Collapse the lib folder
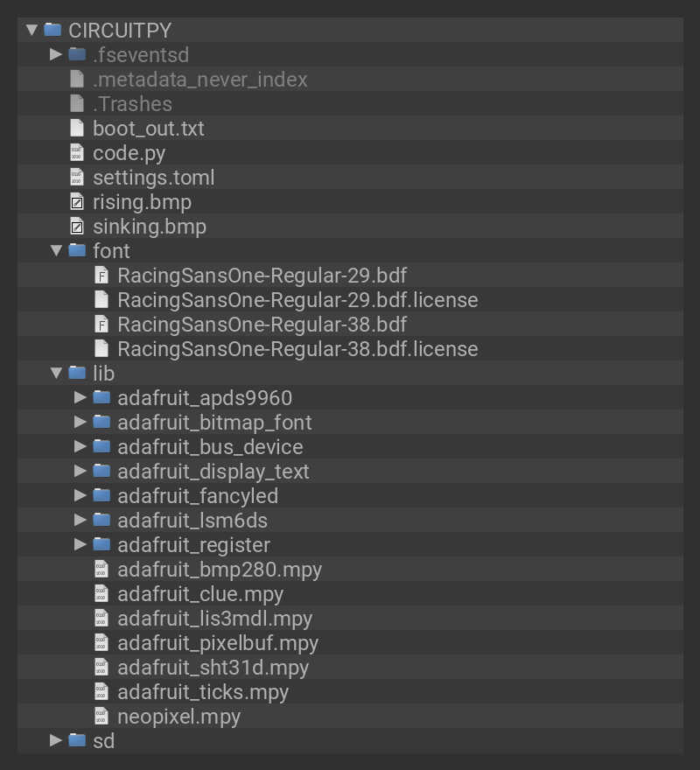This screenshot has height=770, width=700. point(56,373)
